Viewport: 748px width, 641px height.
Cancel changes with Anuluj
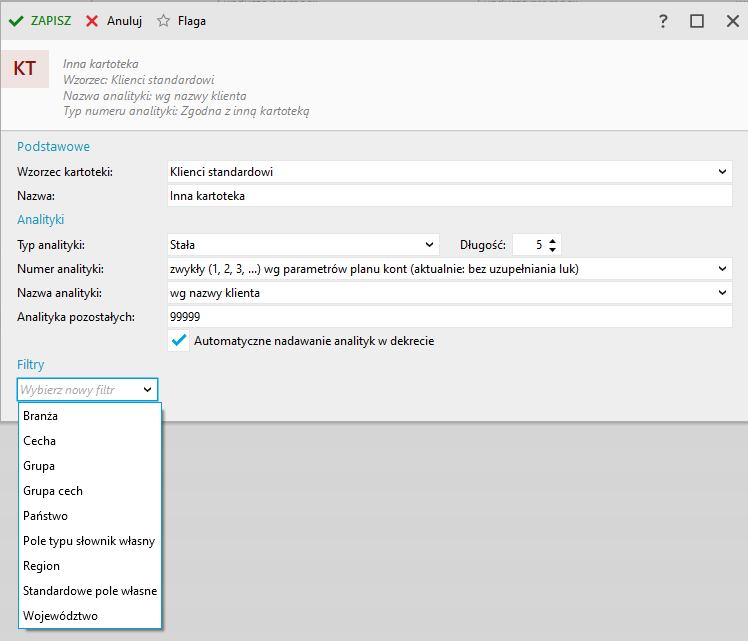pos(114,21)
